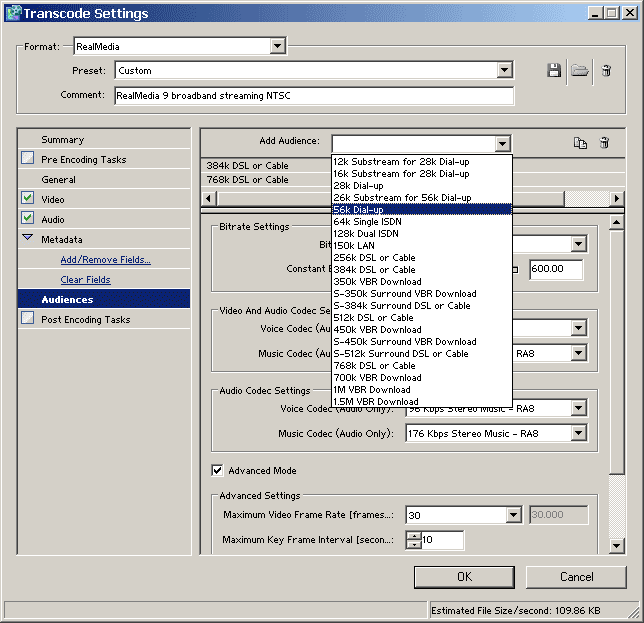Select 512k DSL or Cable option
This screenshot has height=623, width=644.
[x=422, y=317]
